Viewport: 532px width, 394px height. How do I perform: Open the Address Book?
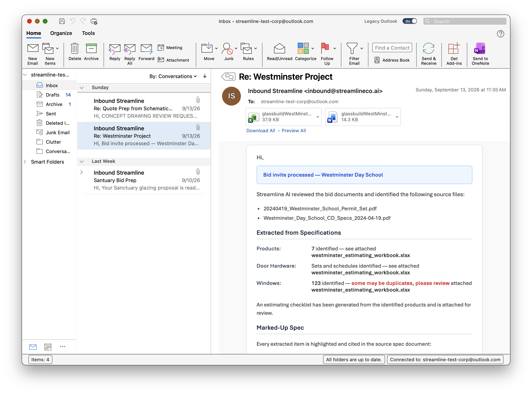[x=392, y=60]
